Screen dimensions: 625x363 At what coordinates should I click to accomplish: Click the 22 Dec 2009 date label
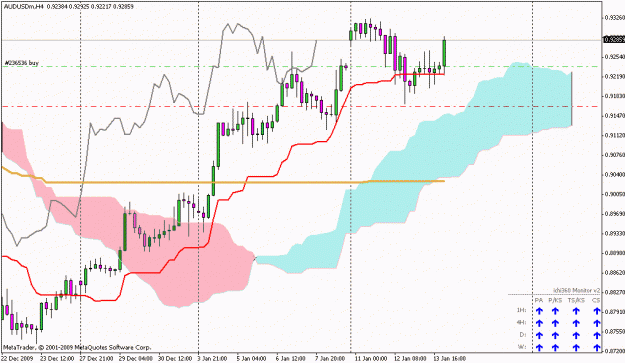(18, 359)
